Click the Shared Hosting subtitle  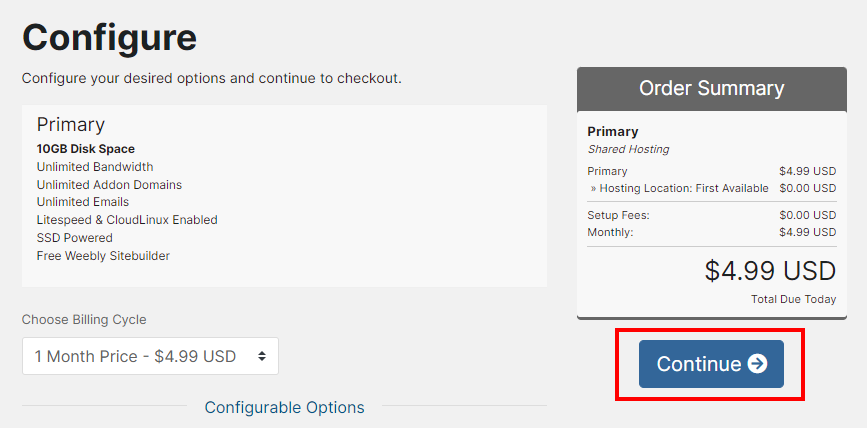[628, 149]
